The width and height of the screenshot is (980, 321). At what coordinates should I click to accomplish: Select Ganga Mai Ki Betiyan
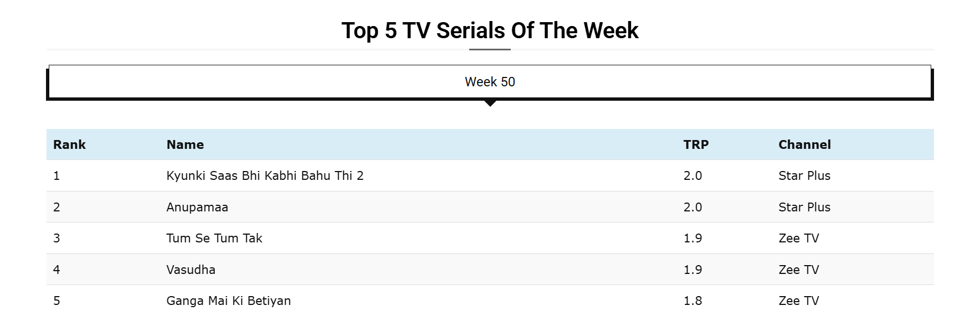228,301
